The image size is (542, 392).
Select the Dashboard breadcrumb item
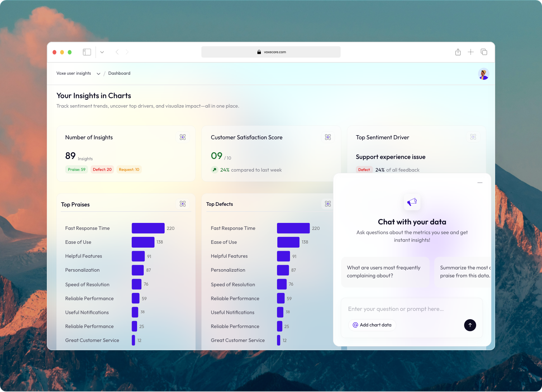tap(119, 73)
